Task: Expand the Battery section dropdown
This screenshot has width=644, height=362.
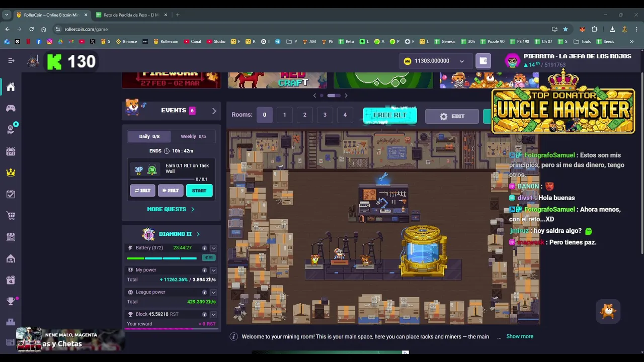Action: pos(214,248)
